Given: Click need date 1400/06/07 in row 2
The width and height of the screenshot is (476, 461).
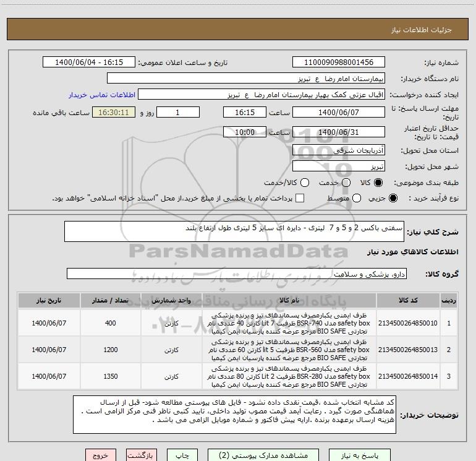Looking at the screenshot, I should point(49,350).
